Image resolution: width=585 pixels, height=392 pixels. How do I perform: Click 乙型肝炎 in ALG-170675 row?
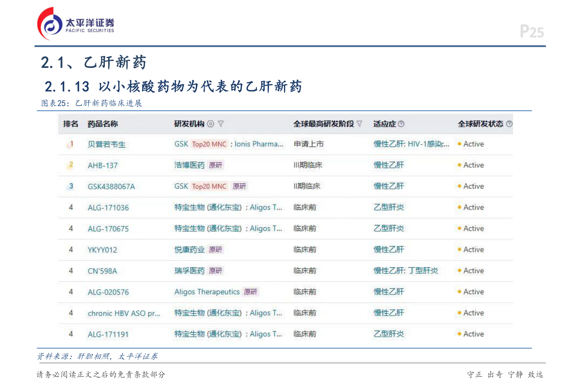coord(389,228)
